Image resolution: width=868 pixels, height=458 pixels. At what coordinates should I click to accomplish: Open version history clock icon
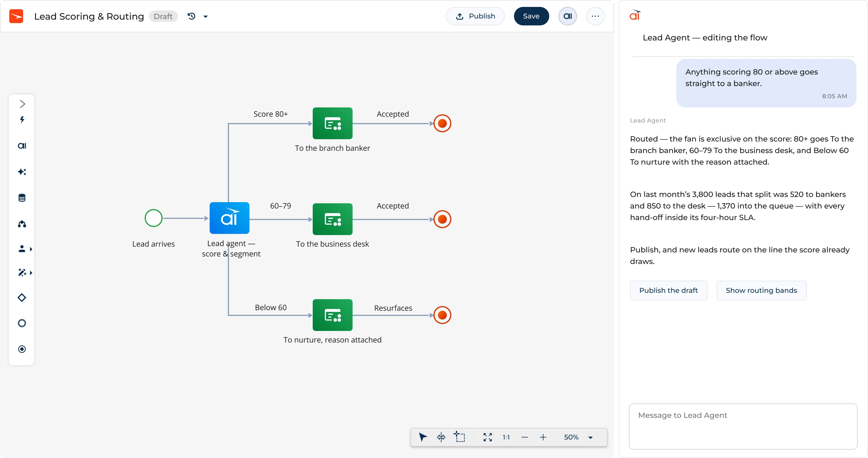(x=191, y=16)
